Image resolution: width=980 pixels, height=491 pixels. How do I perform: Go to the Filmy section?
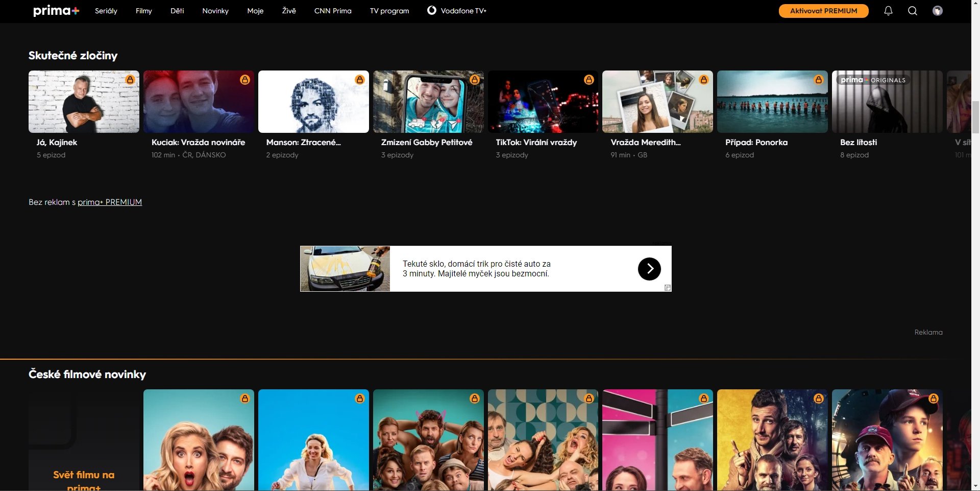tap(143, 11)
